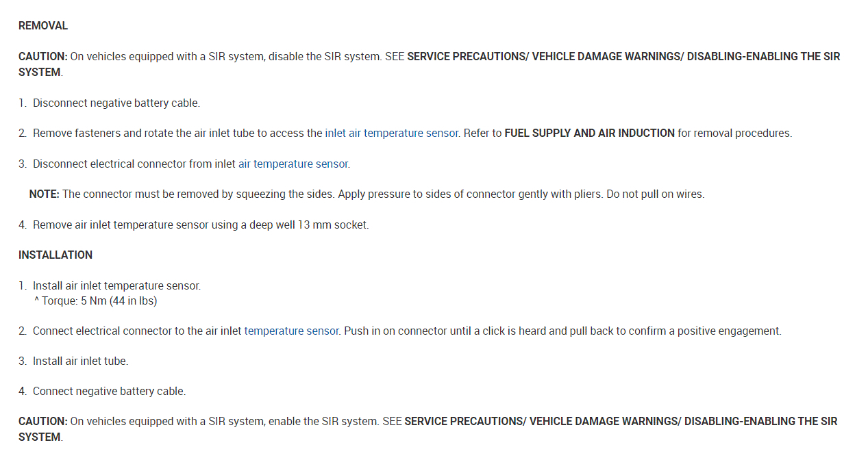Click the 'Install air inlet tube' step
The image size is (868, 460).
click(x=80, y=361)
